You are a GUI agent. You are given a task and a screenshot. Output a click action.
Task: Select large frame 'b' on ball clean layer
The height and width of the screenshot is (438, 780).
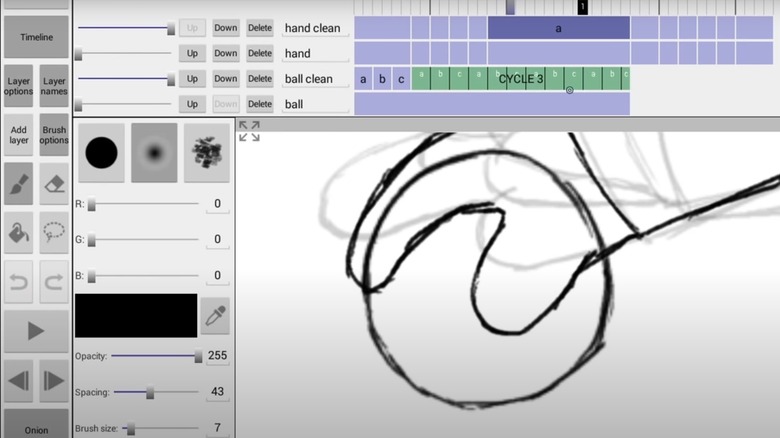coord(382,79)
